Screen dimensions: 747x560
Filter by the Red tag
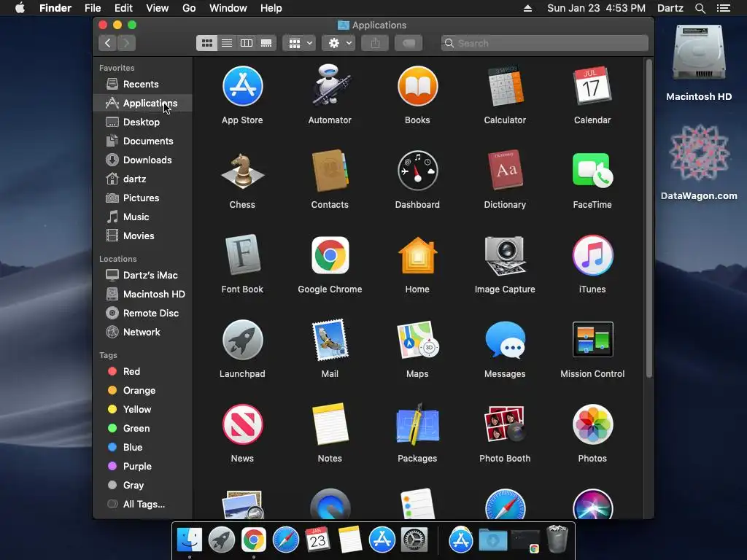click(142, 371)
